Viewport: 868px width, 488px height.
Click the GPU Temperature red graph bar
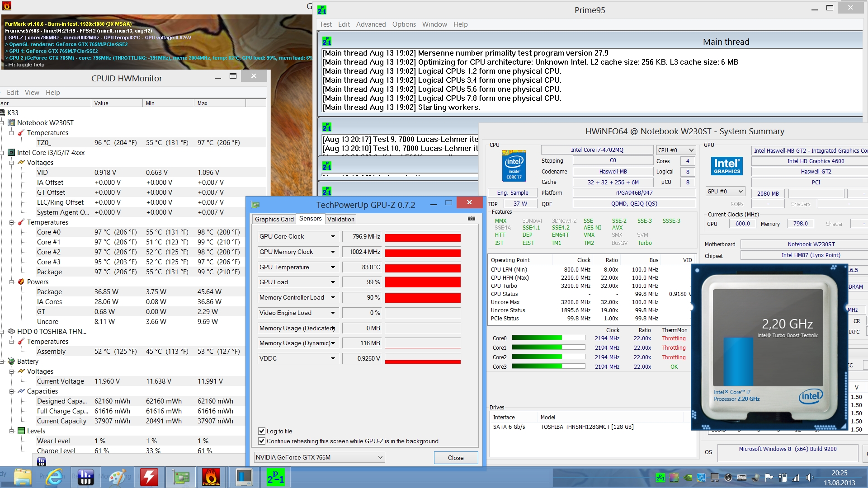pos(422,267)
